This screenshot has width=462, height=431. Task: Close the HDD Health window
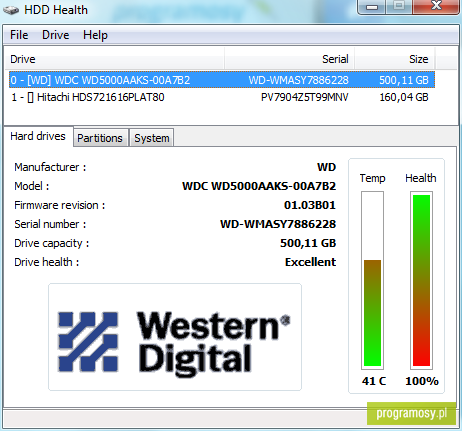pyautogui.click(x=436, y=6)
